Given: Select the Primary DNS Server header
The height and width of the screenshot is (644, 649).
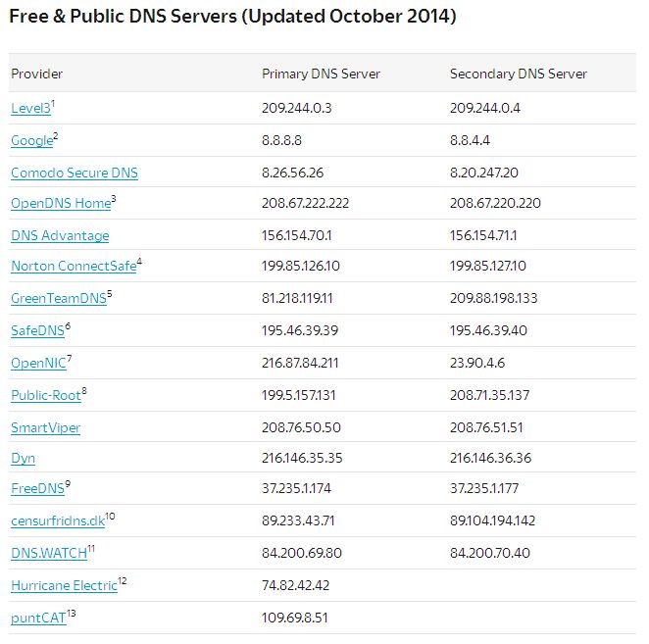Looking at the screenshot, I should click(x=321, y=74).
